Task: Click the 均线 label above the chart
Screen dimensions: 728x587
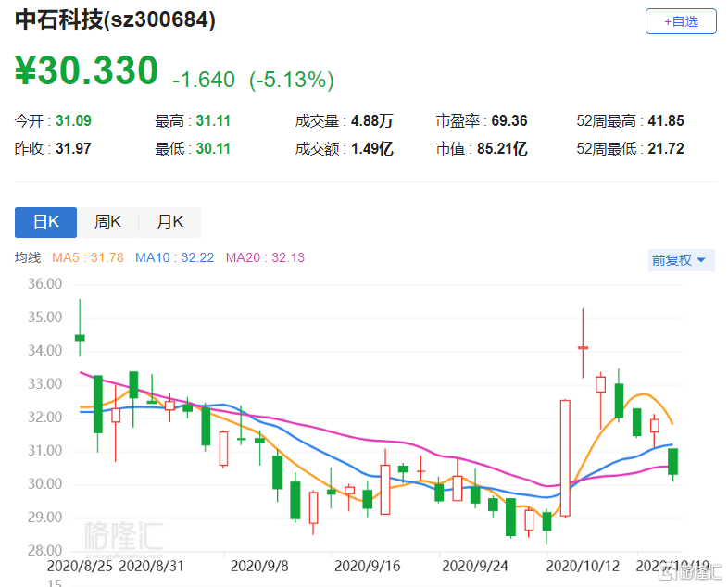Action: click(28, 257)
